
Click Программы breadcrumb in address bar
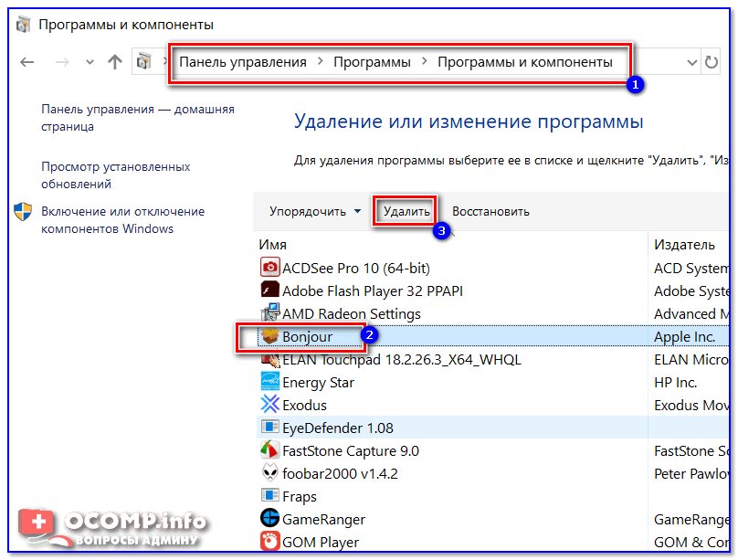(x=372, y=62)
